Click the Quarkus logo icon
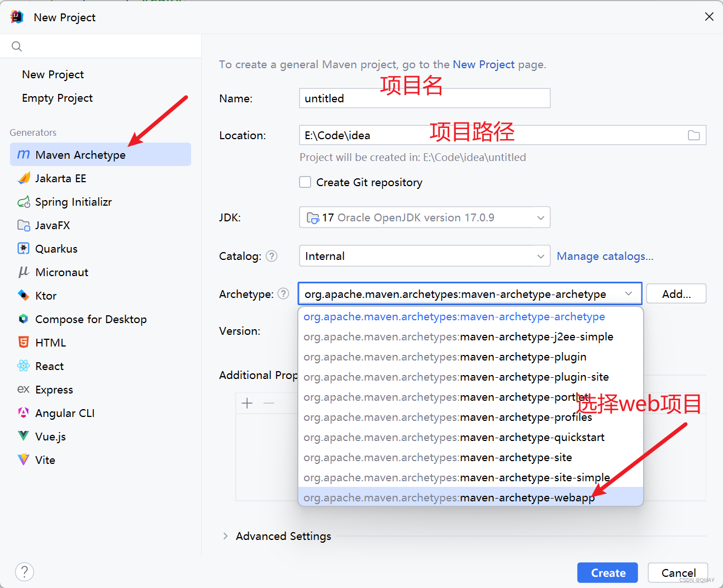The image size is (723, 588). tap(23, 249)
